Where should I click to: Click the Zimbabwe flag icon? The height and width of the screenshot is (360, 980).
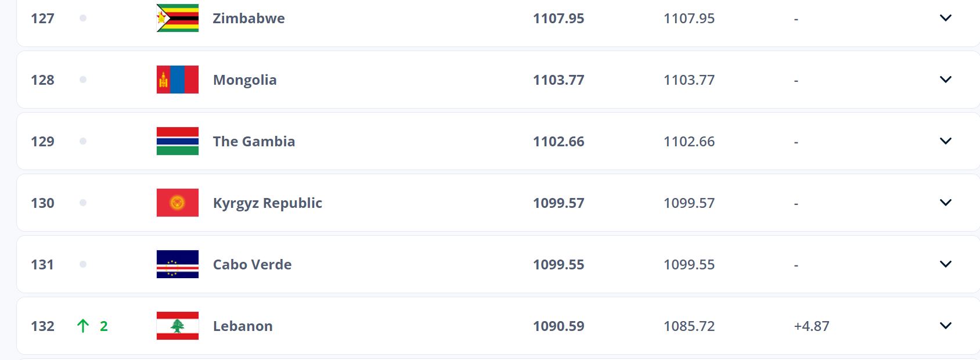click(x=177, y=18)
